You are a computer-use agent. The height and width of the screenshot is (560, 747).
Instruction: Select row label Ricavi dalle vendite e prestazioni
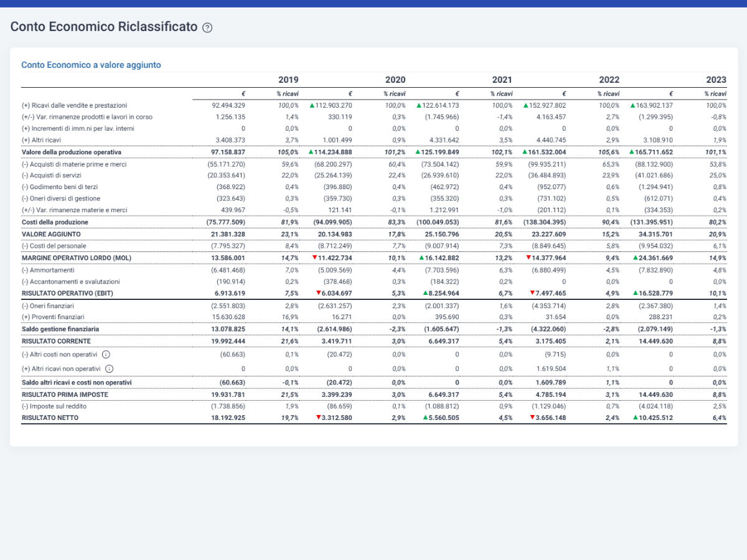(74, 105)
